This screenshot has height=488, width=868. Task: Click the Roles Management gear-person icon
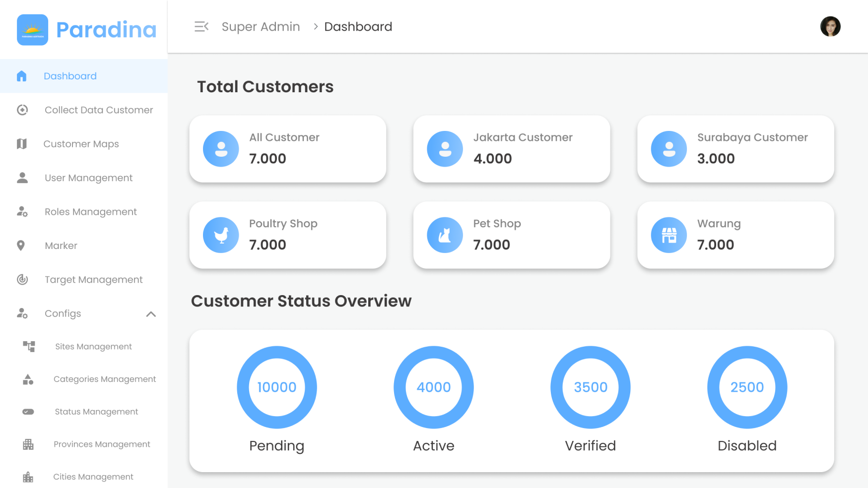[x=22, y=212]
